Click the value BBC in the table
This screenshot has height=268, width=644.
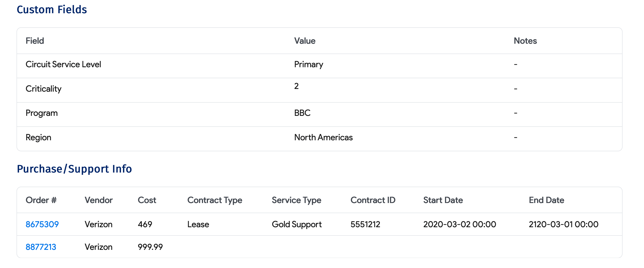coord(303,113)
